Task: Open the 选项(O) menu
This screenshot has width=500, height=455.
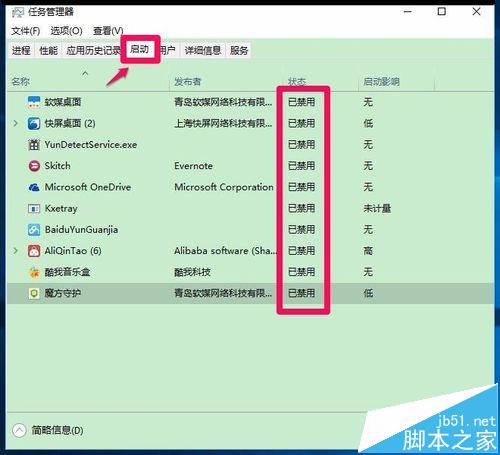Action: pyautogui.click(x=66, y=31)
